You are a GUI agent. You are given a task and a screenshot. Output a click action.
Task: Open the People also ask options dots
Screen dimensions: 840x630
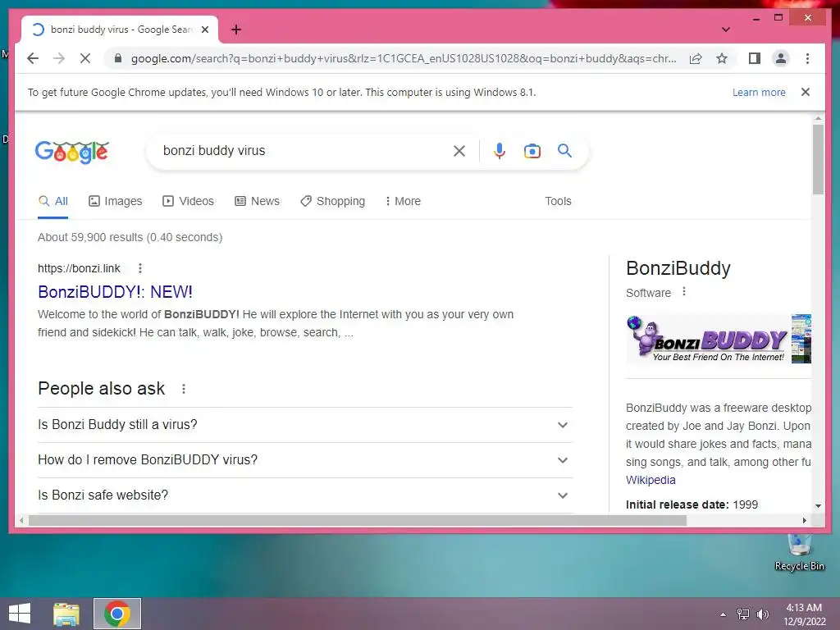(x=184, y=389)
